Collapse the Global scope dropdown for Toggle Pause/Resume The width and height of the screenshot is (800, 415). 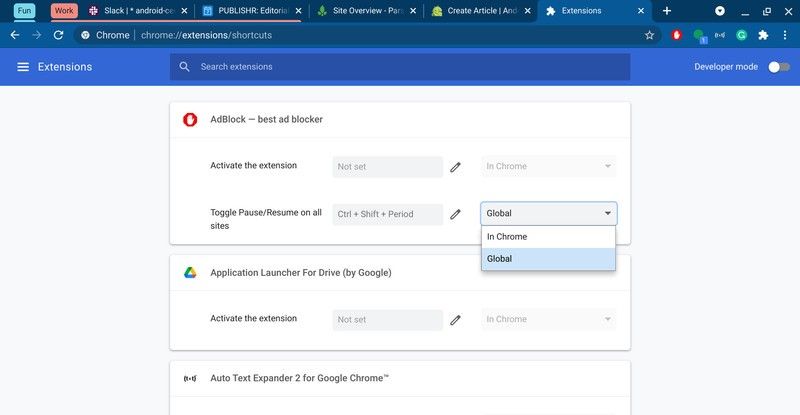[548, 213]
